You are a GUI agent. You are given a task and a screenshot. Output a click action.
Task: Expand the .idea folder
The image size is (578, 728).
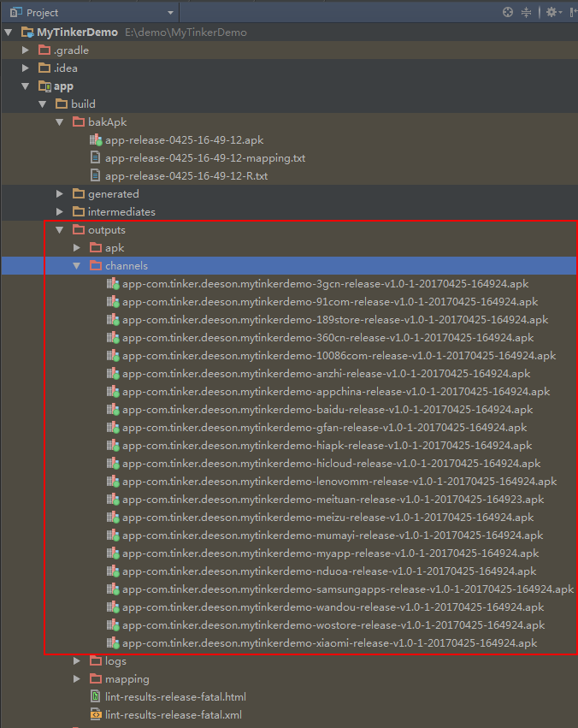[x=26, y=68]
